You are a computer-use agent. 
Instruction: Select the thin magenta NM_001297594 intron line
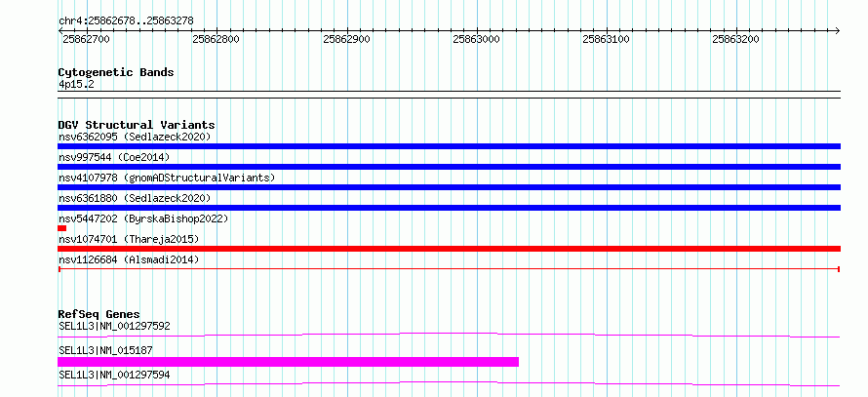click(x=449, y=383)
